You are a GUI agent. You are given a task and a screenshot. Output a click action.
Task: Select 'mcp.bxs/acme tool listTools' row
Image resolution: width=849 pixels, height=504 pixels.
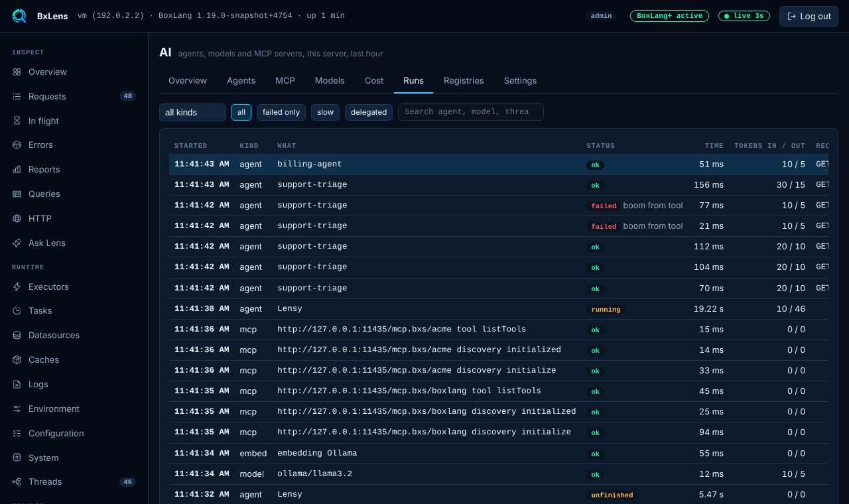tap(498, 330)
